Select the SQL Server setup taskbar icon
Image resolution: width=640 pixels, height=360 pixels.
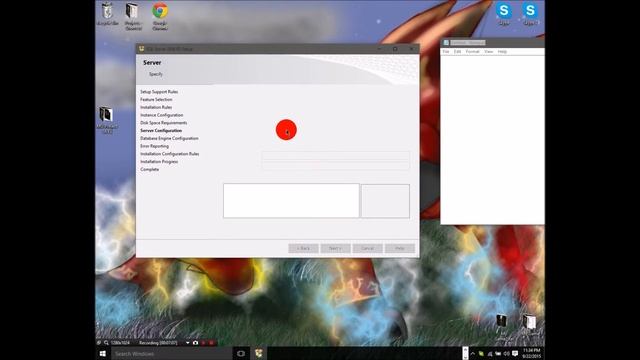(x=259, y=353)
